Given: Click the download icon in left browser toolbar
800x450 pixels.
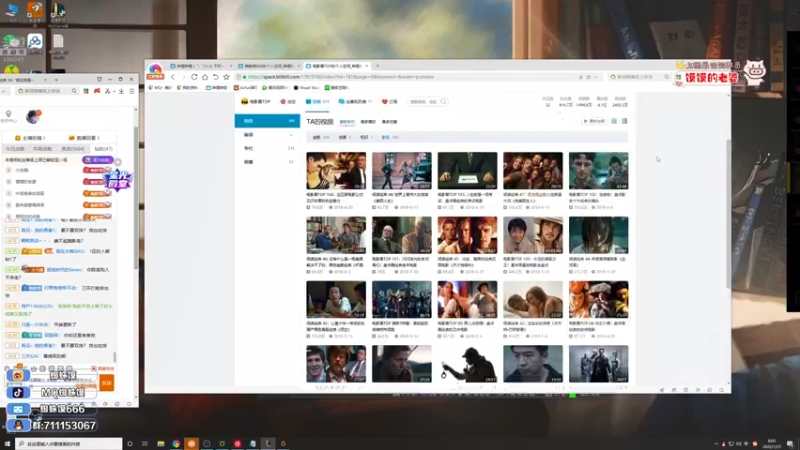Looking at the screenshot, I should tap(121, 91).
